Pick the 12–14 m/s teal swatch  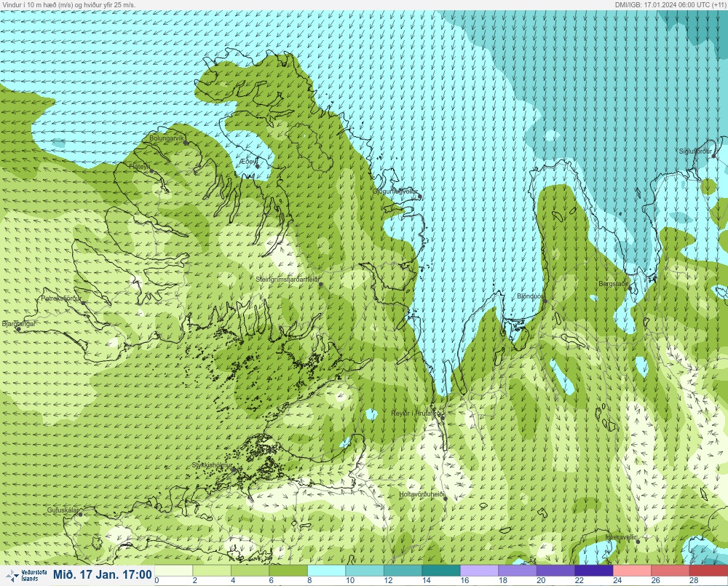tap(403, 570)
